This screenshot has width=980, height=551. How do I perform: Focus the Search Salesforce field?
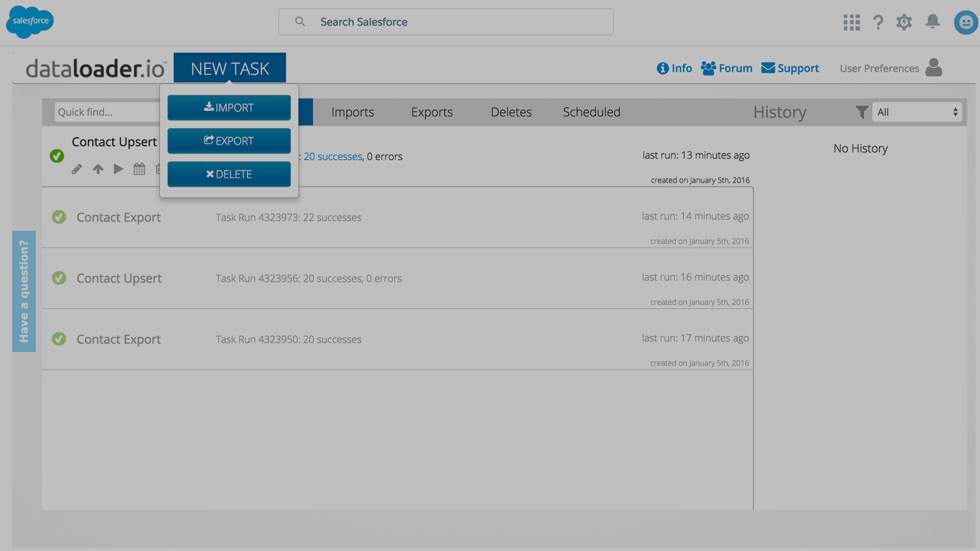[x=446, y=22]
